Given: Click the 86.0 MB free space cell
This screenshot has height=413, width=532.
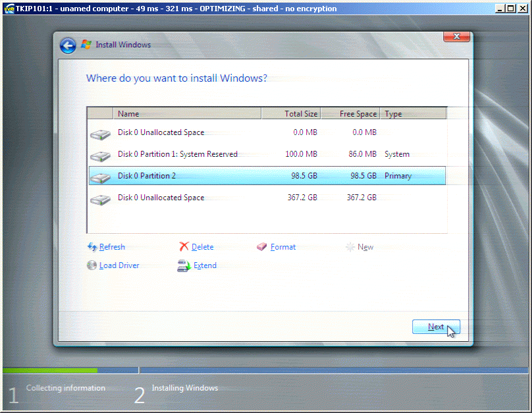Looking at the screenshot, I should click(x=362, y=154).
